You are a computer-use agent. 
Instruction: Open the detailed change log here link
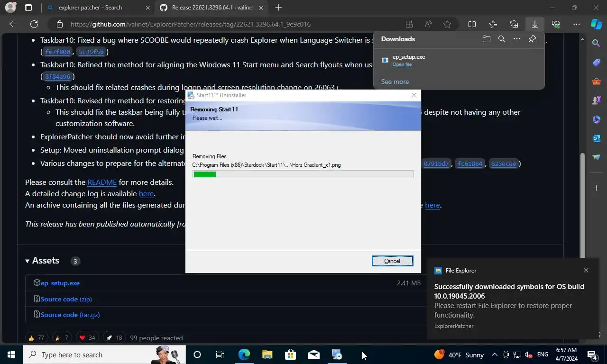(146, 193)
